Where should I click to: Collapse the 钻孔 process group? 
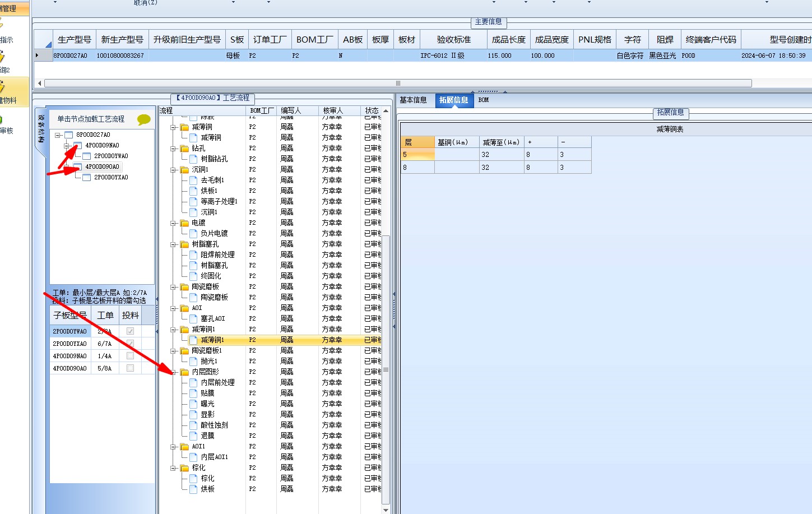173,149
